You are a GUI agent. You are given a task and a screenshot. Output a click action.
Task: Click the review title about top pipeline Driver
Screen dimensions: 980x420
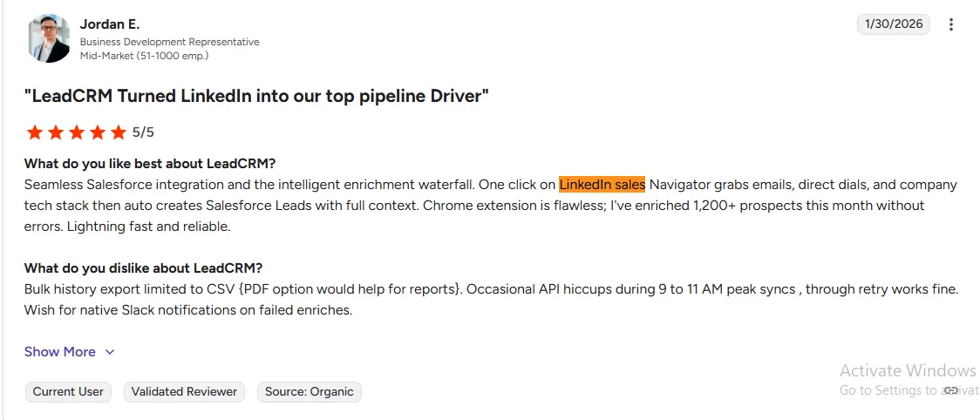tap(256, 96)
